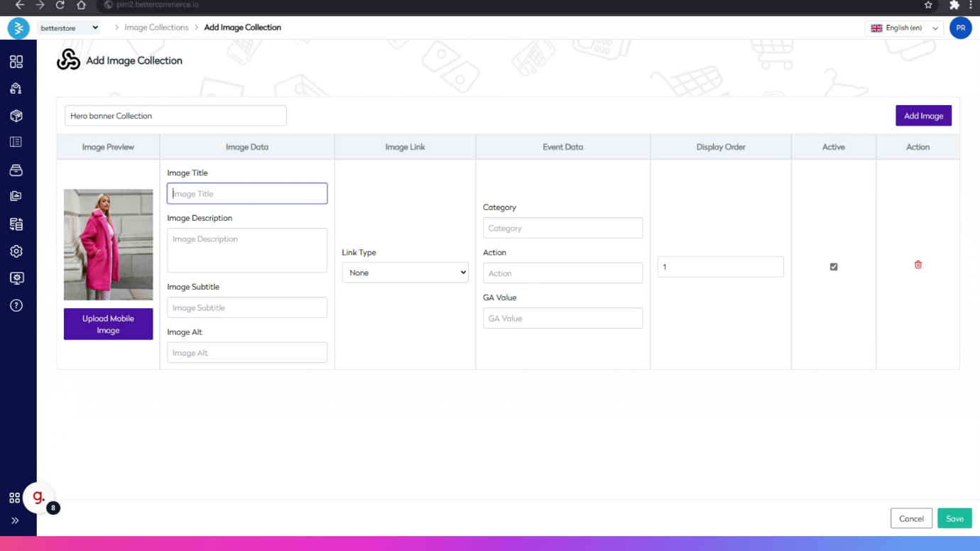Click the Upload Mobile Image button

tap(108, 324)
